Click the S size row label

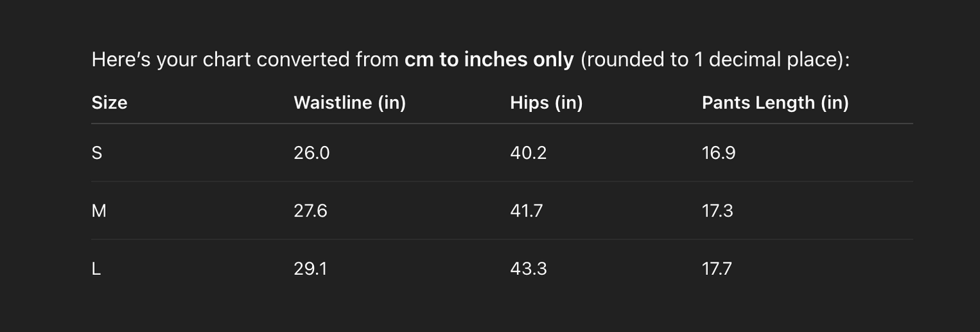tap(97, 153)
